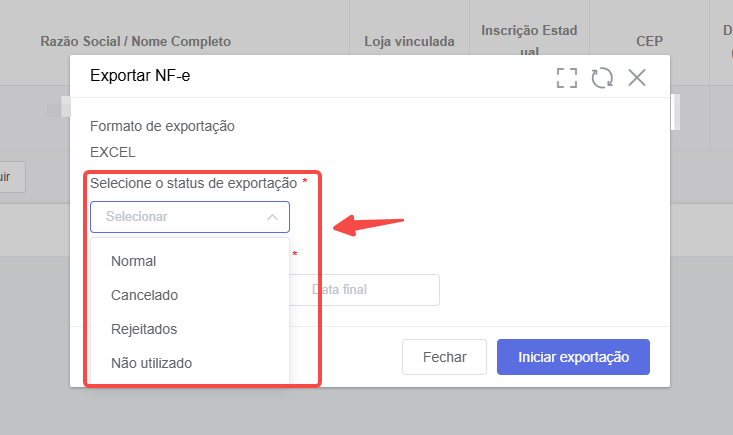The width and height of the screenshot is (733, 435).
Task: Close the Exportar NF-e dialog with X icon
Action: [637, 78]
